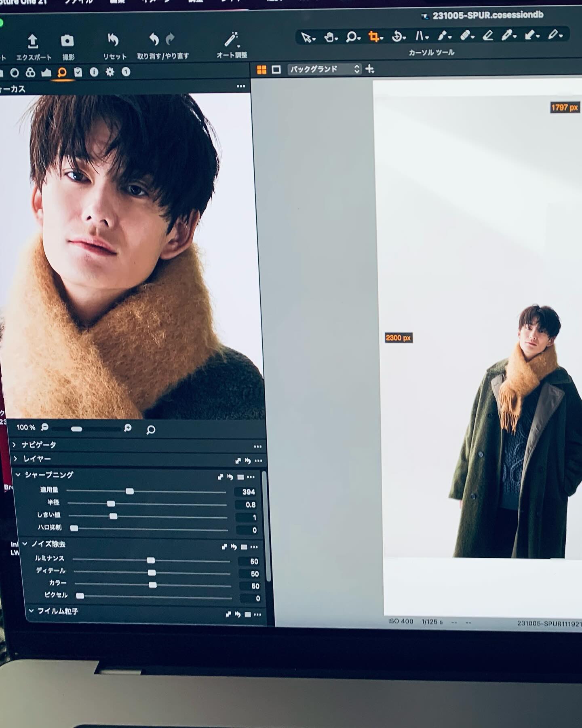
Task: Open the Layers panel three-dot menu
Action: click(x=259, y=461)
